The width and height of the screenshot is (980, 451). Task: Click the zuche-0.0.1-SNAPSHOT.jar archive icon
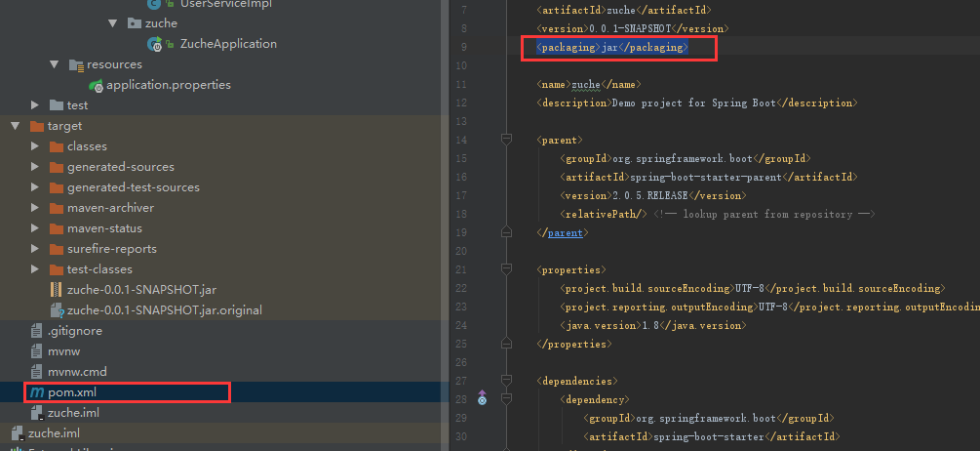coord(57,290)
